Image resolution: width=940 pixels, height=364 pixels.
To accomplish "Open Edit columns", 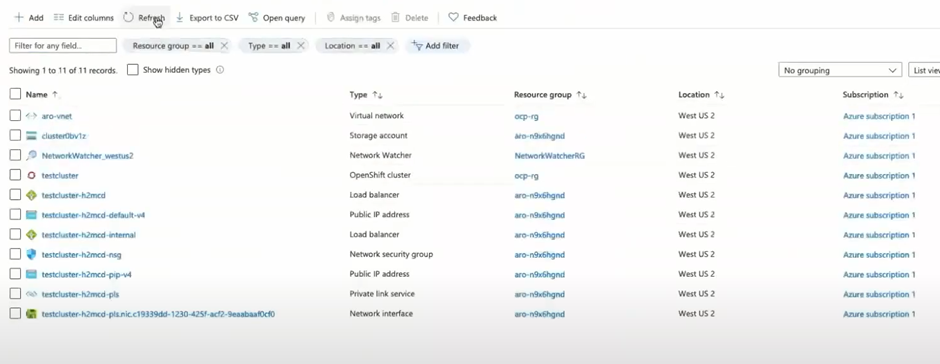I will [x=83, y=18].
